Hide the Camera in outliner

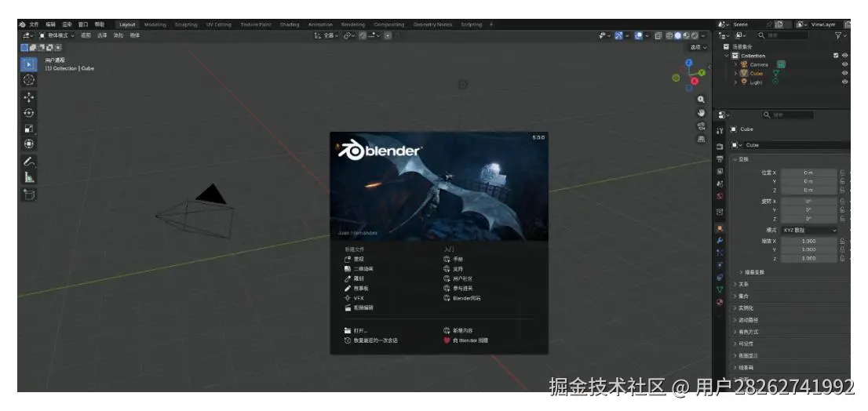pos(844,64)
